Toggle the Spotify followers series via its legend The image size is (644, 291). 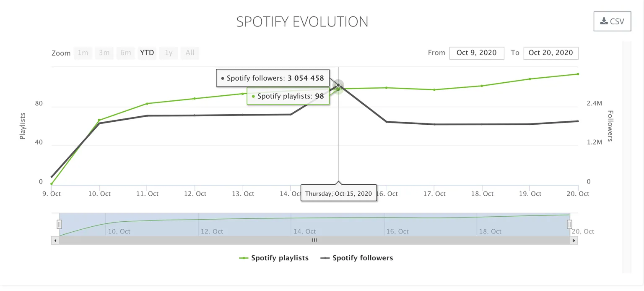(x=362, y=258)
